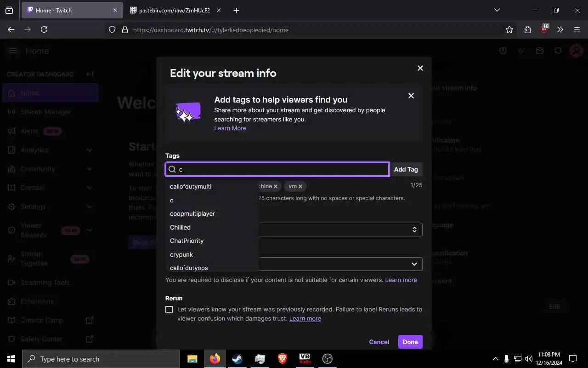Remove the tag ending in chine
The image size is (588, 368).
(x=276, y=186)
